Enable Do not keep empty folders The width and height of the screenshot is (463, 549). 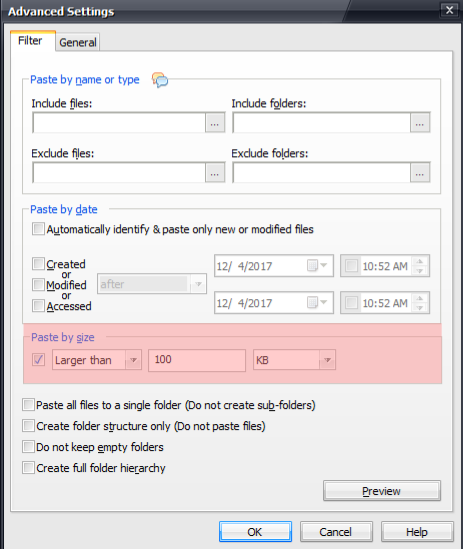click(x=28, y=446)
